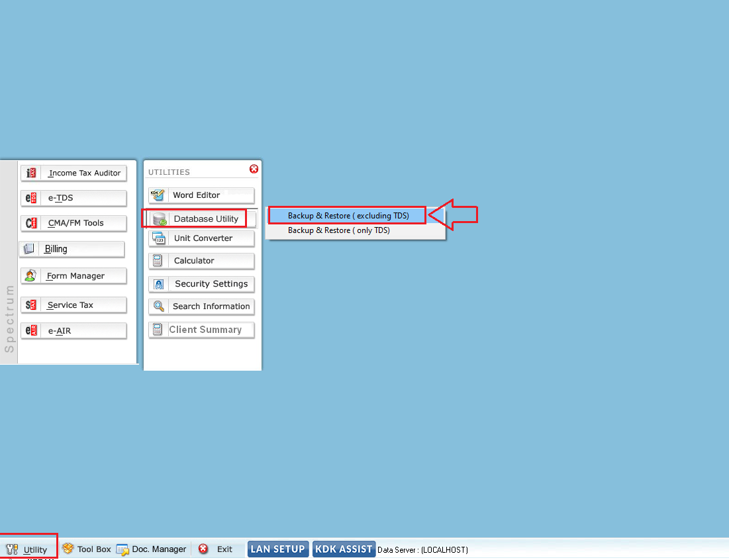
Task: Click the Tool Box icon
Action: [68, 549]
